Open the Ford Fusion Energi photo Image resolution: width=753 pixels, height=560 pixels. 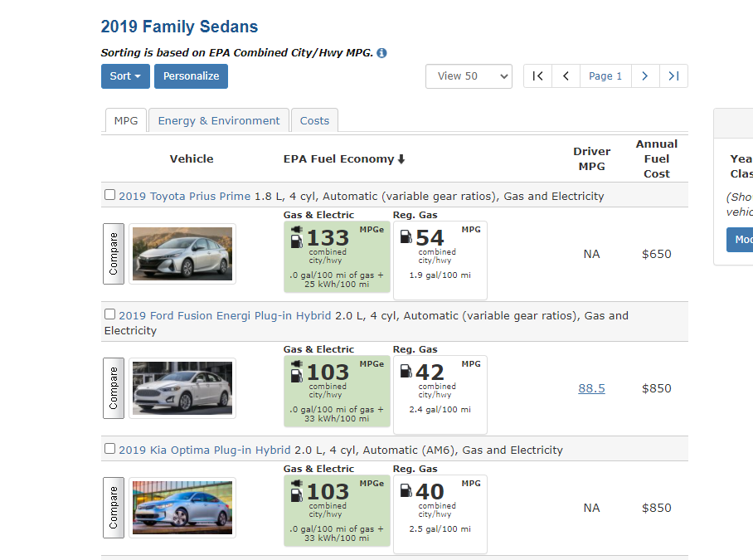tap(182, 388)
